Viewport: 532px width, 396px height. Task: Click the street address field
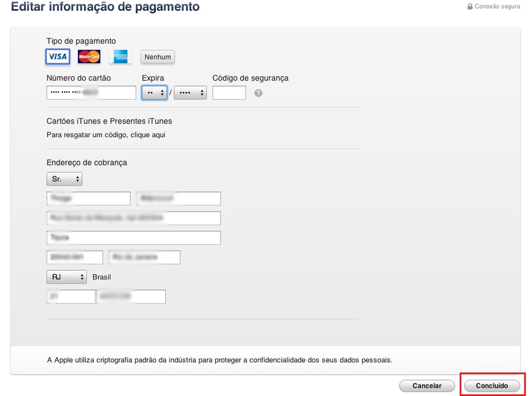[134, 218]
